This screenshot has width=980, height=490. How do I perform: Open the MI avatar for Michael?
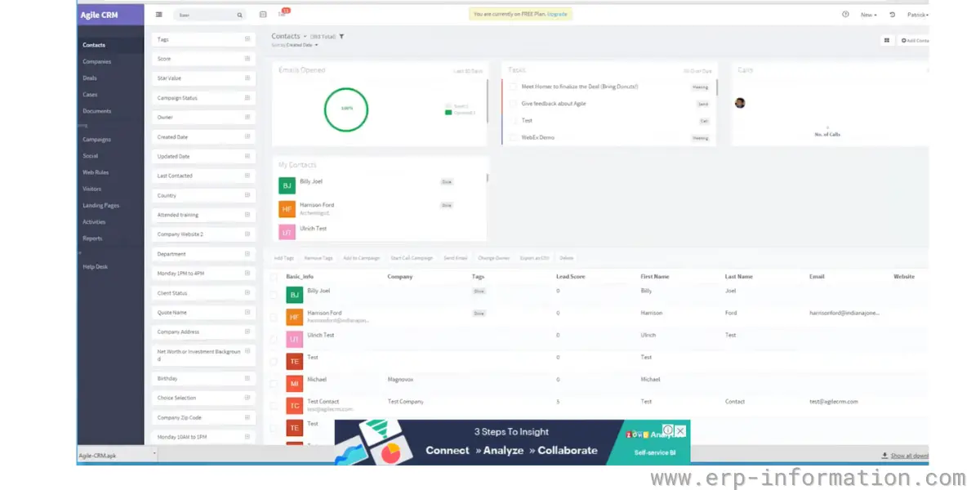pos(294,383)
